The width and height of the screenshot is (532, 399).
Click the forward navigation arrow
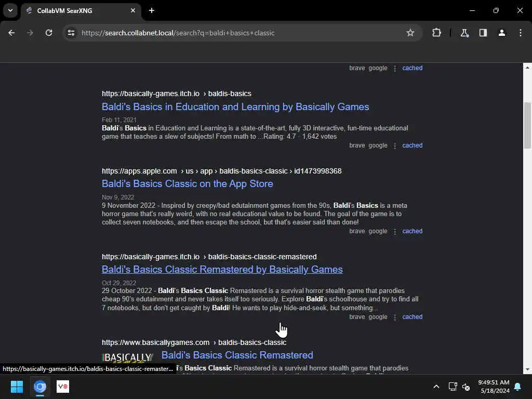[x=30, y=33]
